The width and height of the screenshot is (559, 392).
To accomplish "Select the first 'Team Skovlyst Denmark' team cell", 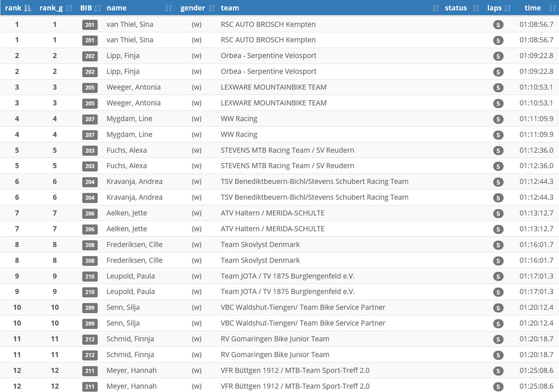I will (260, 244).
